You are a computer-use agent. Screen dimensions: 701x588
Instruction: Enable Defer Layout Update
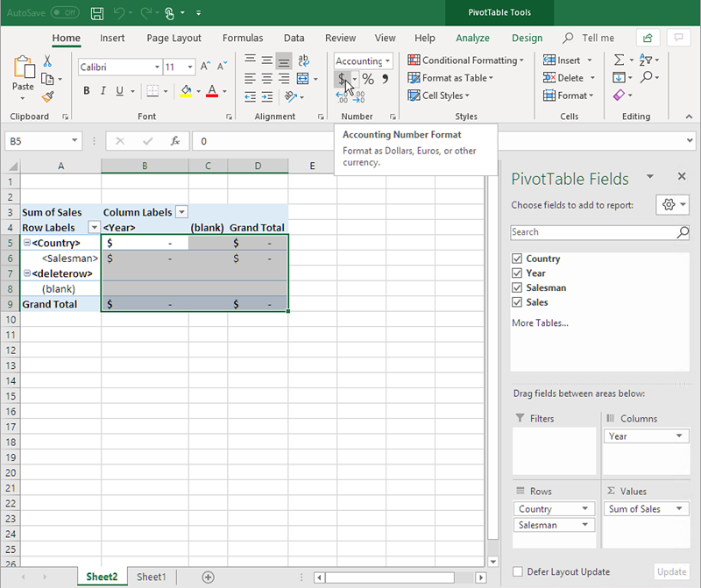517,571
